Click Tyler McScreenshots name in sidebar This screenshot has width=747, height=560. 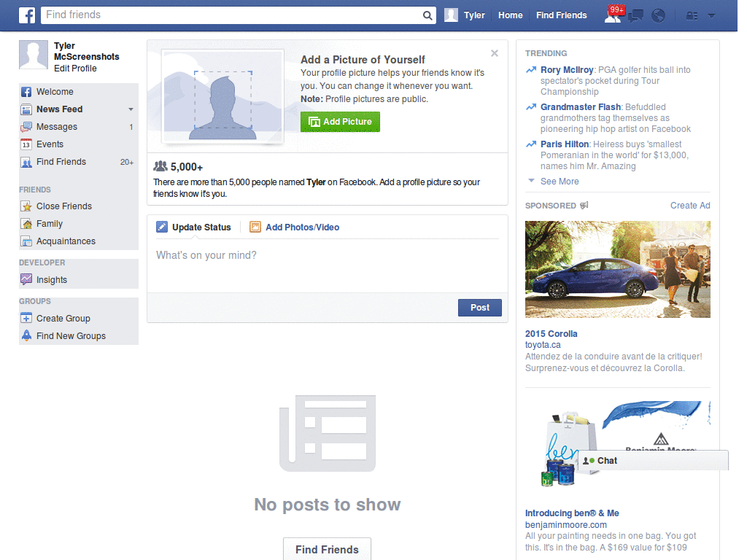pos(86,51)
